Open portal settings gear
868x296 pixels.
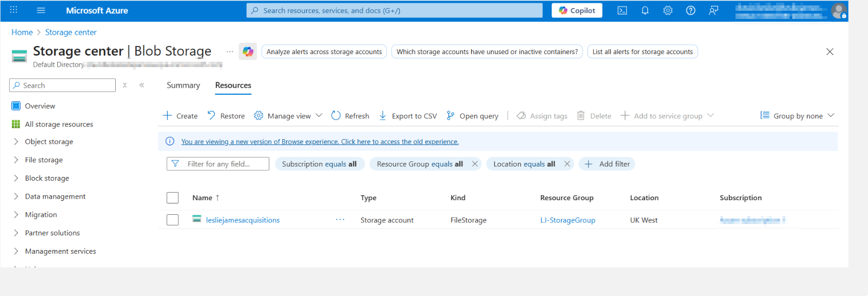pos(668,10)
